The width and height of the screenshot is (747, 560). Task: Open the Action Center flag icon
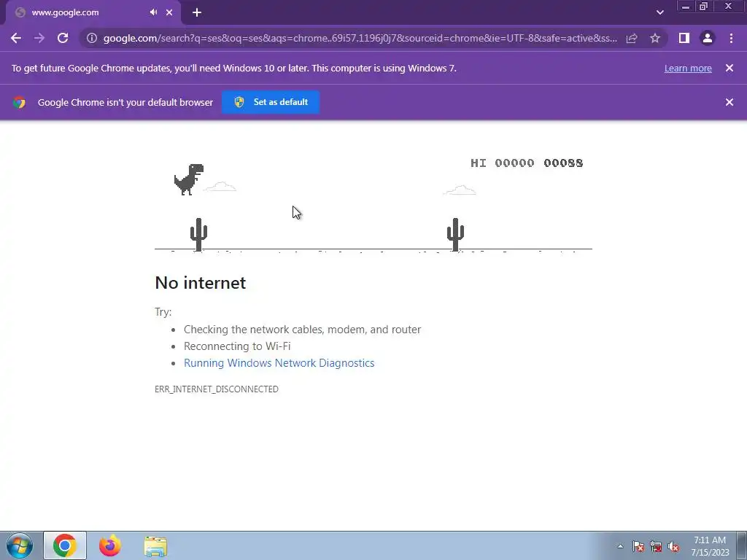tap(638, 547)
